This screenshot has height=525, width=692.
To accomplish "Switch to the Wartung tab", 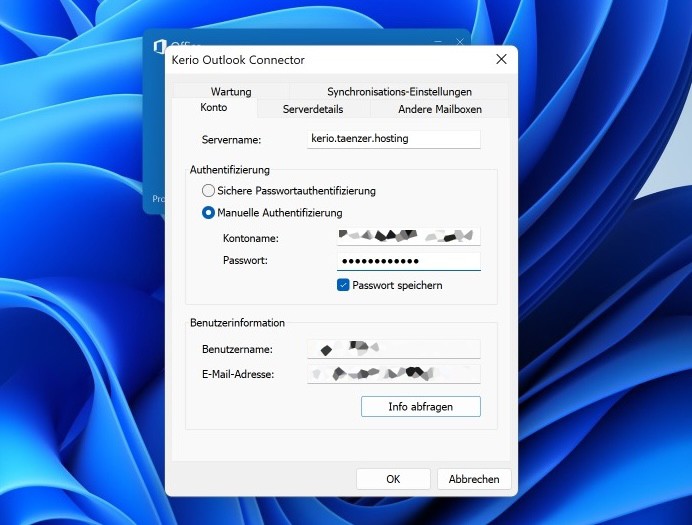I will pyautogui.click(x=231, y=91).
